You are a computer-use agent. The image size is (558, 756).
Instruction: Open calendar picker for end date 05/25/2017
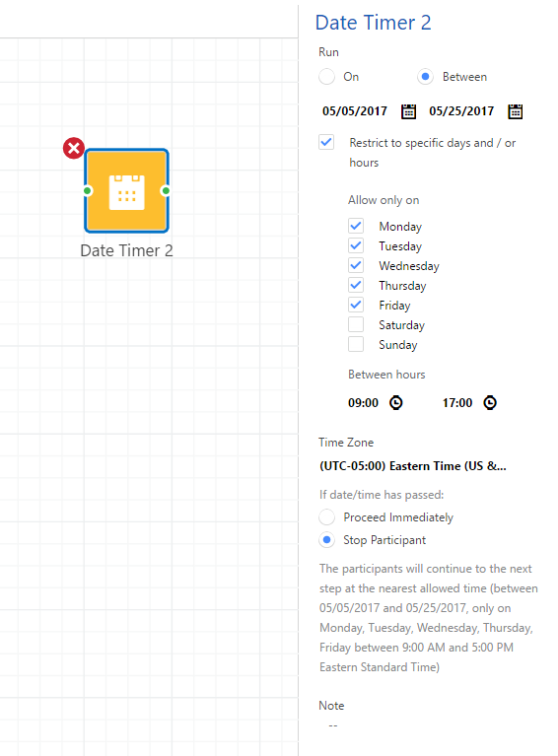[x=515, y=111]
